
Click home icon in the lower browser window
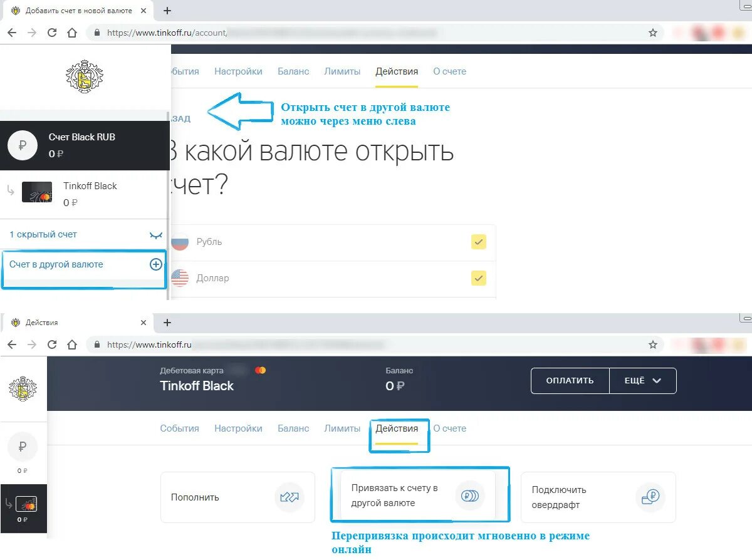[x=72, y=345]
